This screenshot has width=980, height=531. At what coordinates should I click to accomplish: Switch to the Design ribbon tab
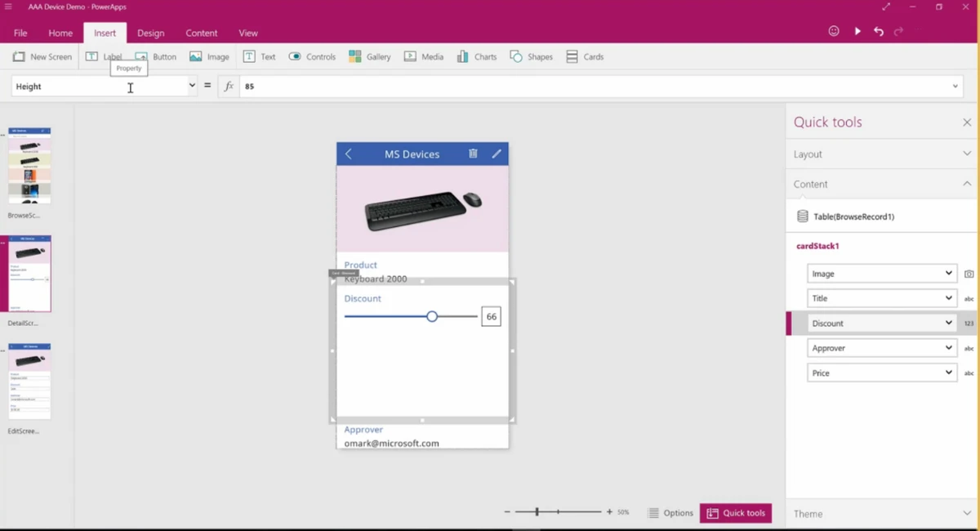[150, 33]
